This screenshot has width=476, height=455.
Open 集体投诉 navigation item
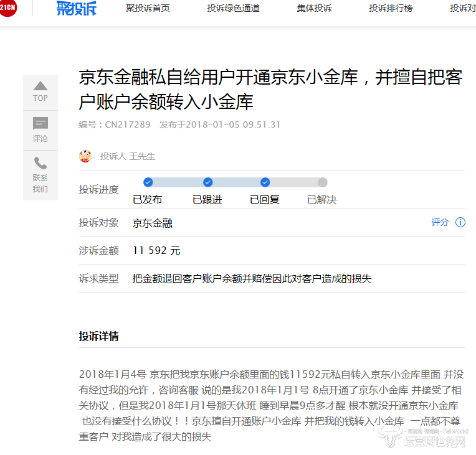coord(314,8)
